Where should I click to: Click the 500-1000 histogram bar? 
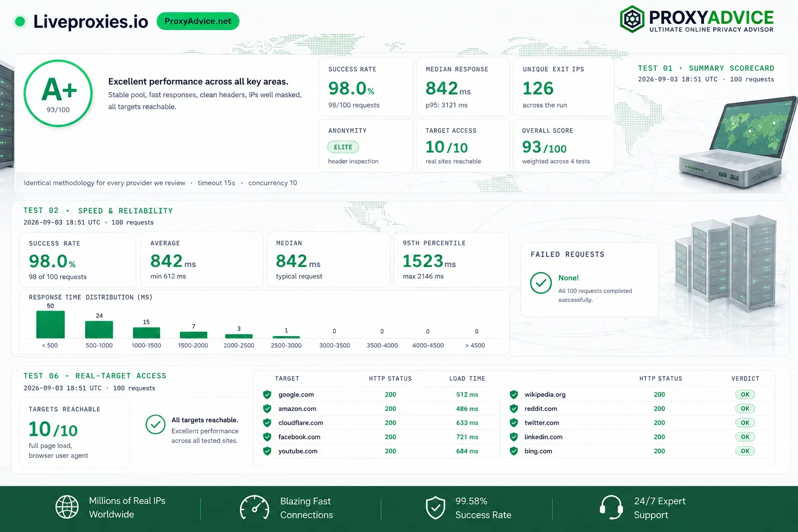coord(99,330)
